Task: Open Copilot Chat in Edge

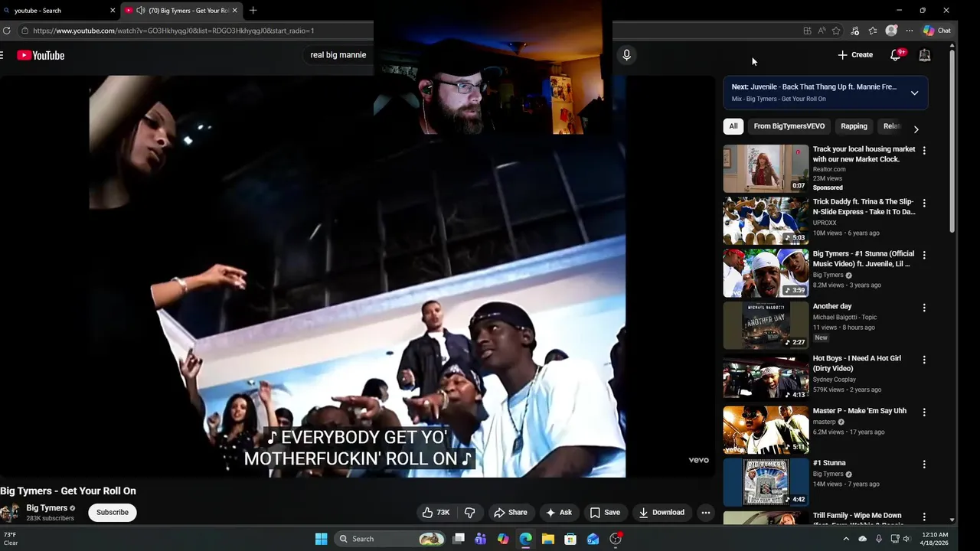Action: coord(937,31)
